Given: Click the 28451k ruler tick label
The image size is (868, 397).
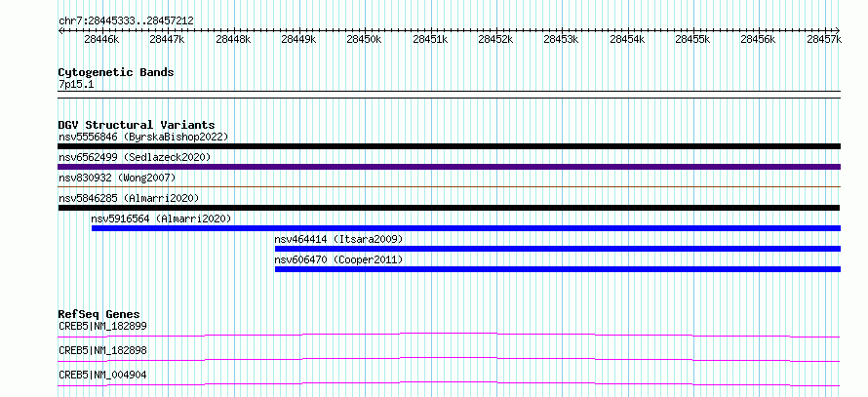Looking at the screenshot, I should pyautogui.click(x=429, y=39).
